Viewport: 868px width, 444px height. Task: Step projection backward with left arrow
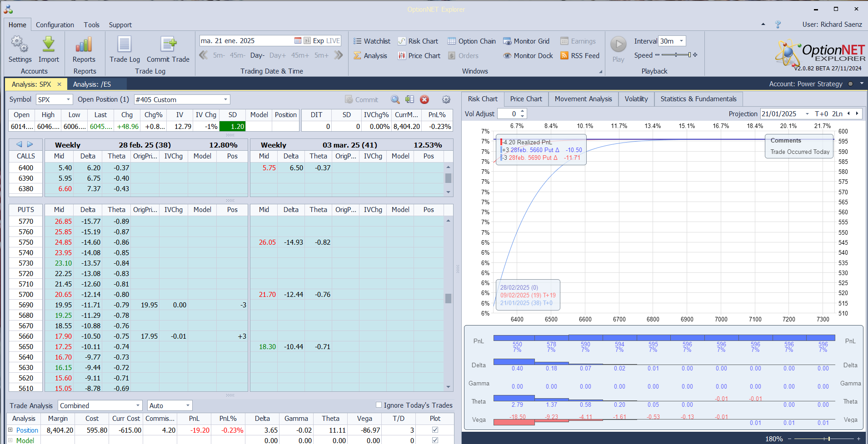coord(848,114)
